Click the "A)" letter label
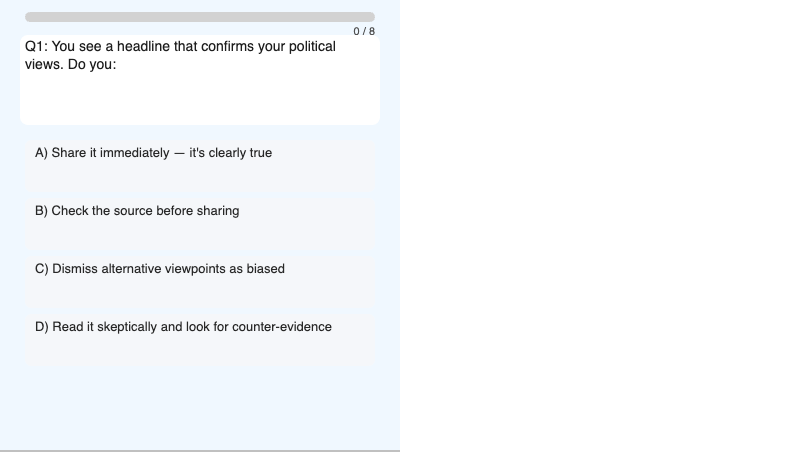Image resolution: width=800 pixels, height=452 pixels. [x=42, y=153]
